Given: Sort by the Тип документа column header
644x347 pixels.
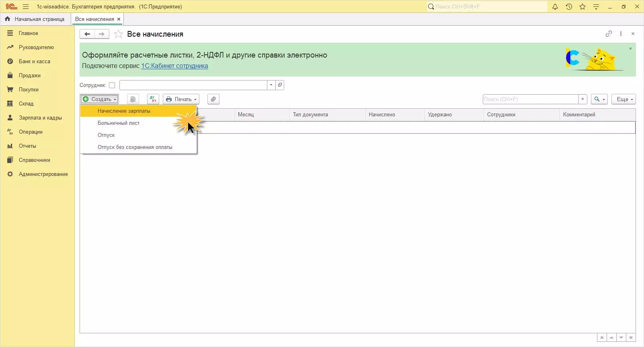Looking at the screenshot, I should pos(327,114).
